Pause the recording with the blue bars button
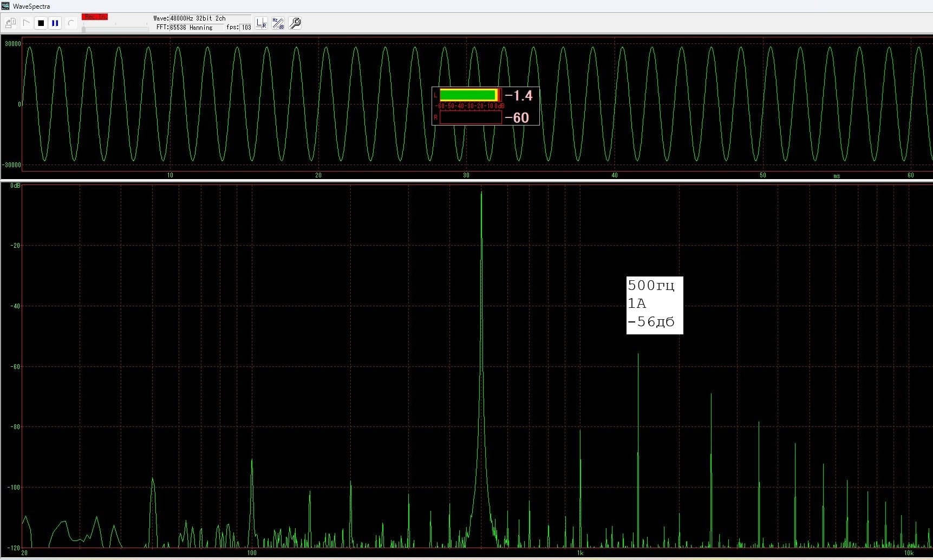 pyautogui.click(x=55, y=23)
